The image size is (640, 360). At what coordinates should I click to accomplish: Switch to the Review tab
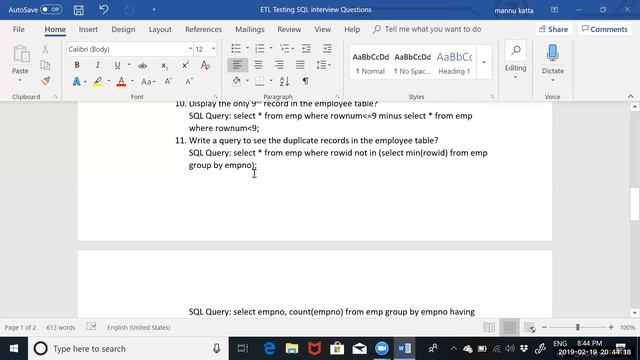click(289, 29)
